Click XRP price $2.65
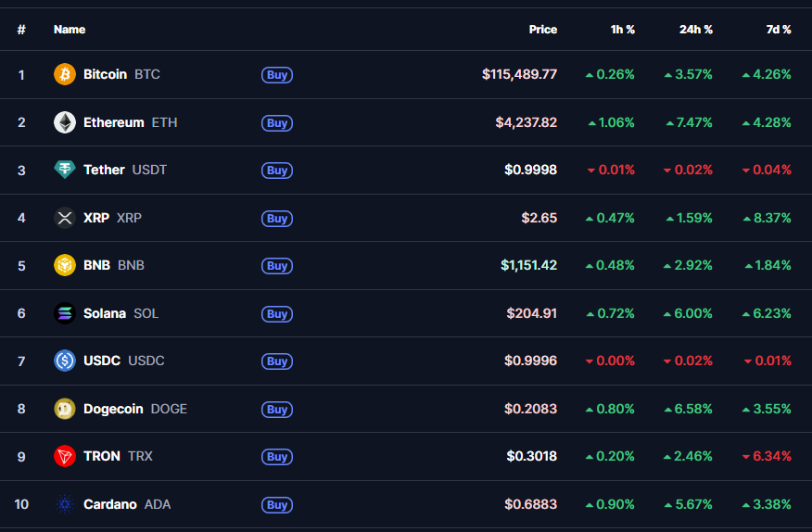The image size is (812, 532). 539,218
